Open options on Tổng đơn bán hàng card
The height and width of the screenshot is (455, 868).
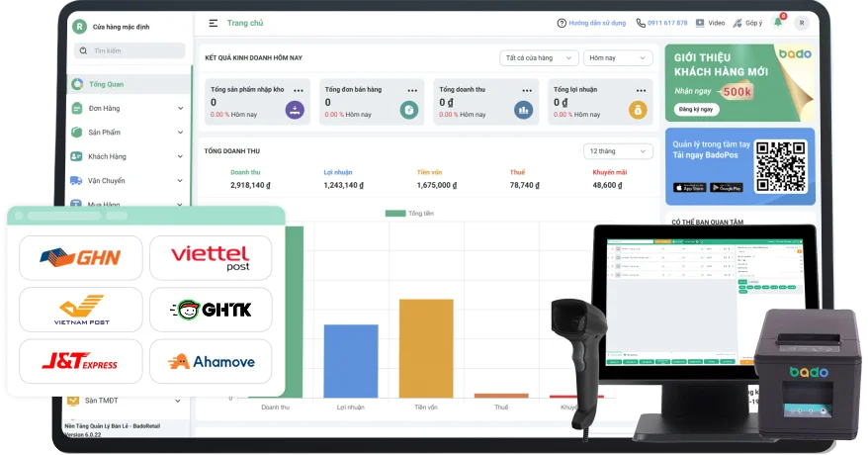pyautogui.click(x=412, y=90)
